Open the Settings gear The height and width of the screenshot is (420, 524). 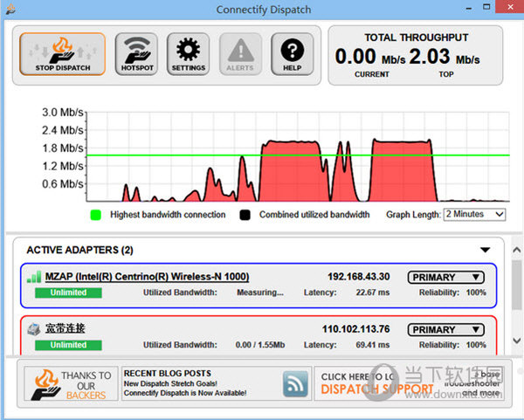tap(188, 54)
